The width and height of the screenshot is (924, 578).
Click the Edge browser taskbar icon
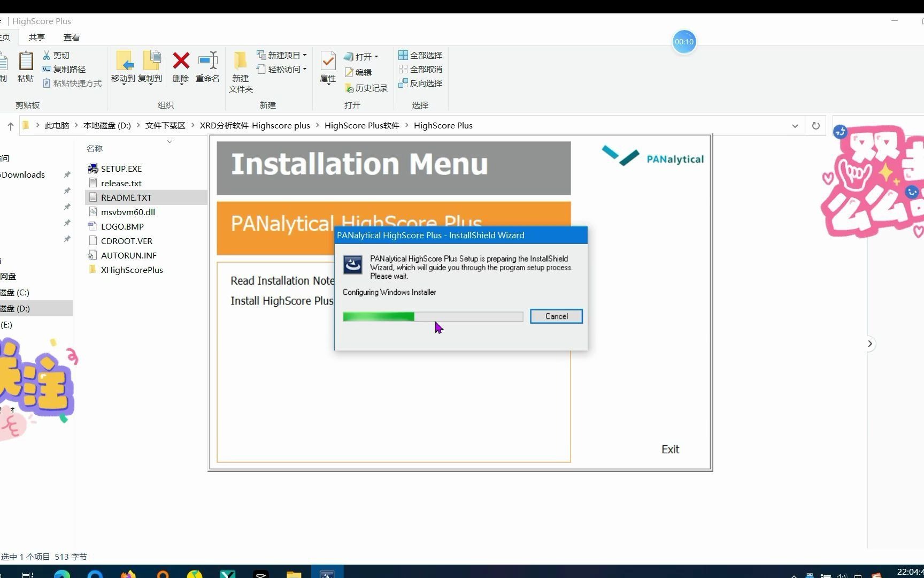click(x=62, y=574)
